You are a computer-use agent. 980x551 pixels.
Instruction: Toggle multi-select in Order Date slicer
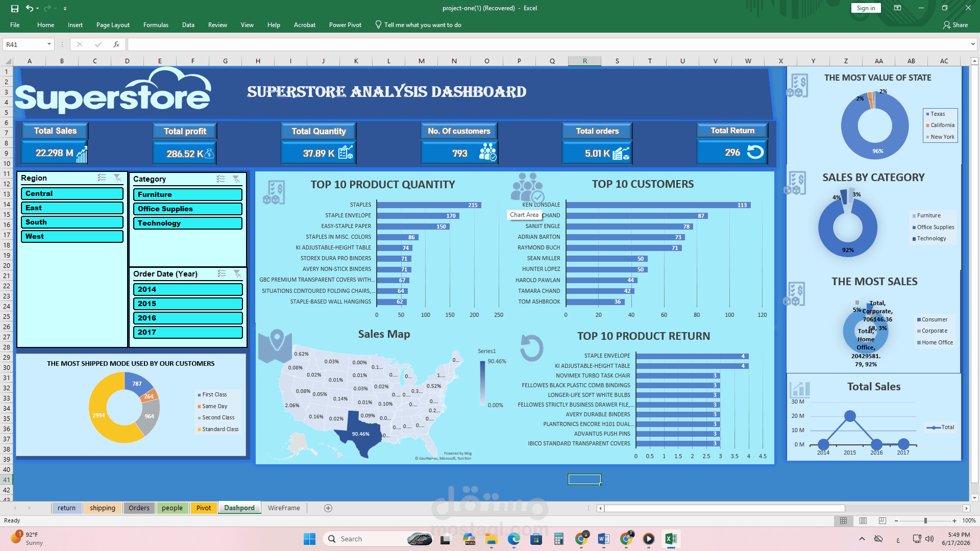pos(222,273)
